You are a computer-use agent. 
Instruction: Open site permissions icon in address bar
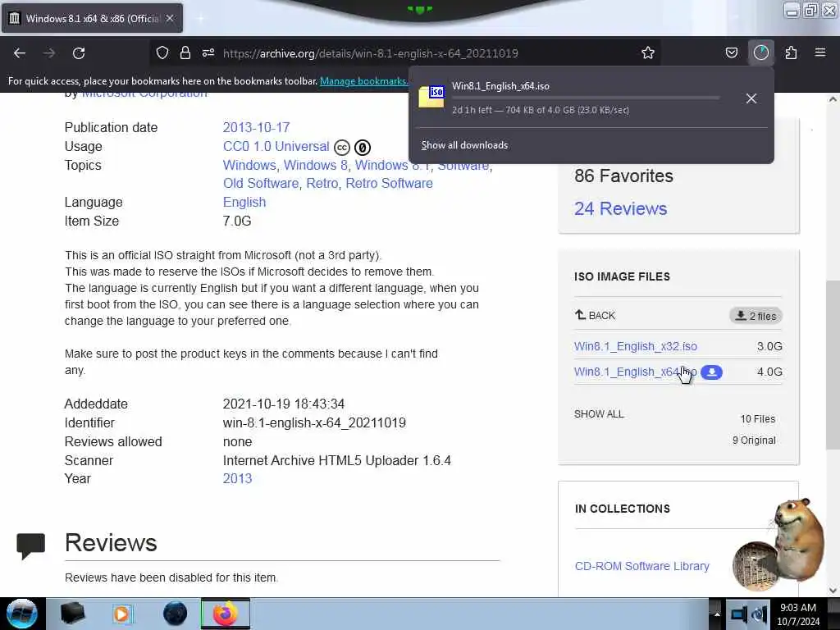coord(208,53)
